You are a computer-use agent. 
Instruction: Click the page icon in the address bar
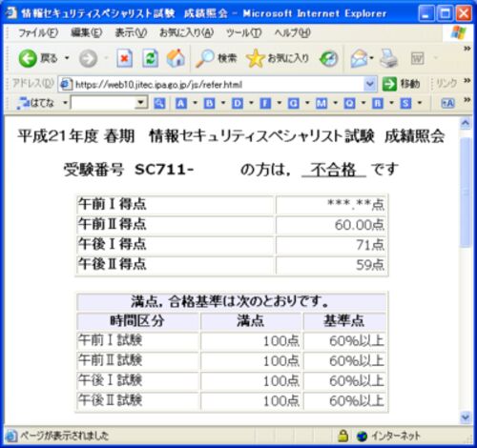pyautogui.click(x=66, y=85)
